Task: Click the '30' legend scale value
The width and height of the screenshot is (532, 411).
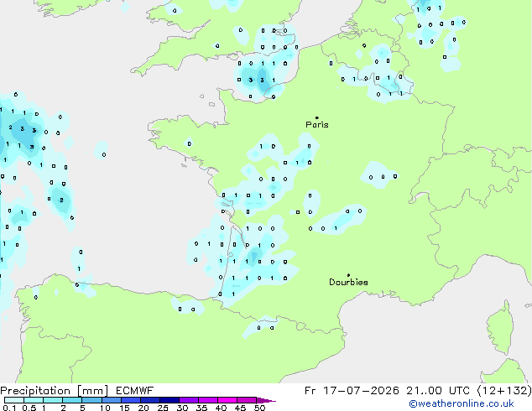Action: pyautogui.click(x=182, y=408)
